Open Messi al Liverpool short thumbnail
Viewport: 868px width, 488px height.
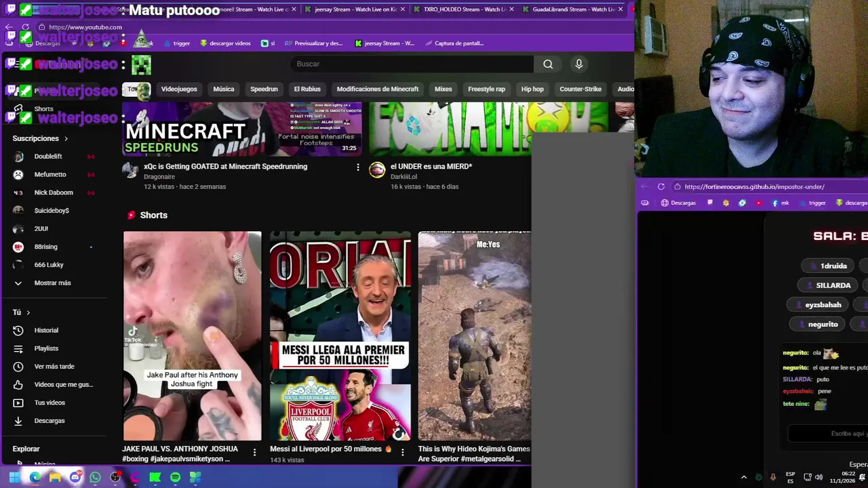pos(340,336)
